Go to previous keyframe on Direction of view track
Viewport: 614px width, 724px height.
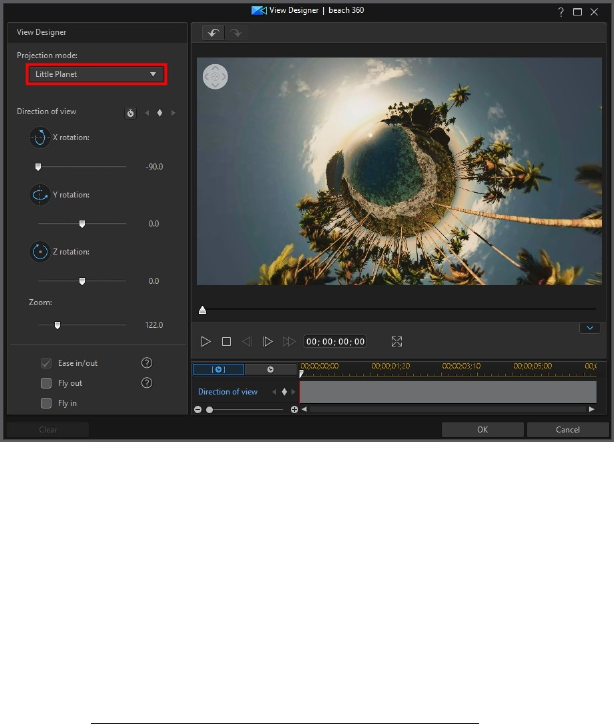coord(274,392)
